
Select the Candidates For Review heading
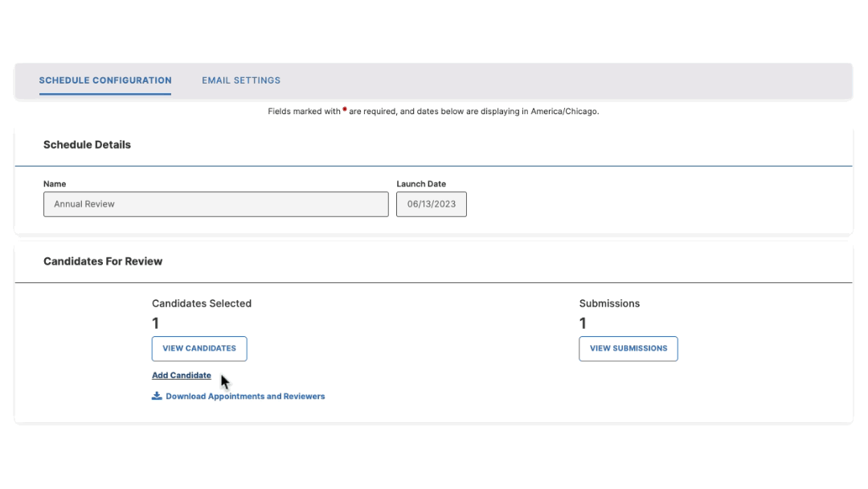click(x=103, y=261)
